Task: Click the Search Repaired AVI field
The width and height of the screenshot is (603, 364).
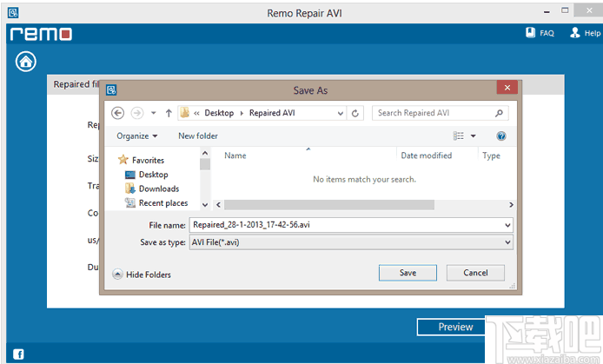Action: click(x=440, y=113)
